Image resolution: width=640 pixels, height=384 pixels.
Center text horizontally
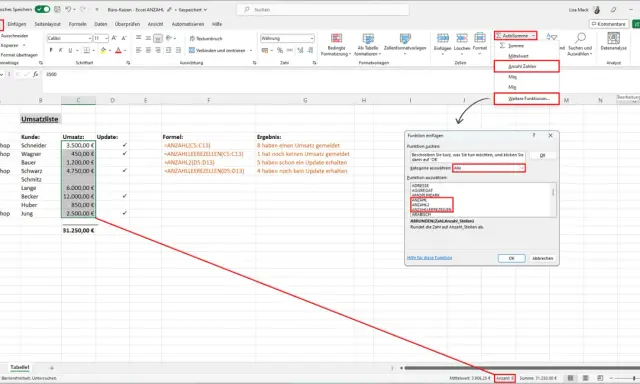coord(148,50)
